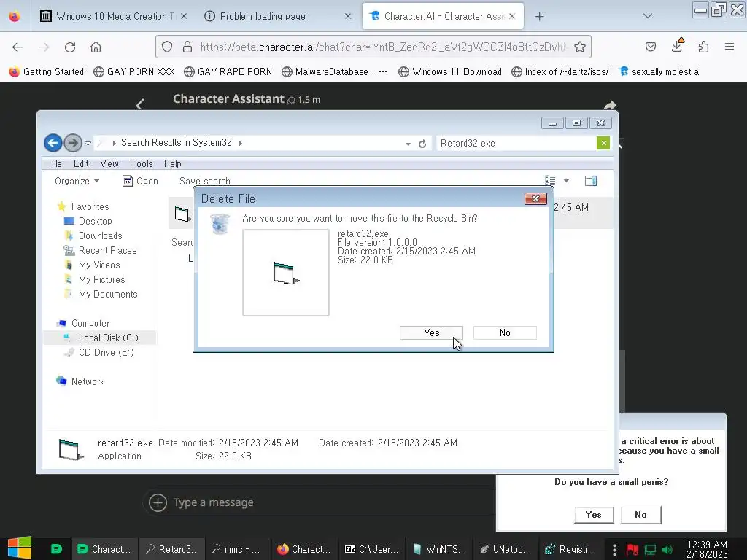747x560 pixels.
Task: Click the green chat icon on taskbar
Action: (x=56, y=549)
